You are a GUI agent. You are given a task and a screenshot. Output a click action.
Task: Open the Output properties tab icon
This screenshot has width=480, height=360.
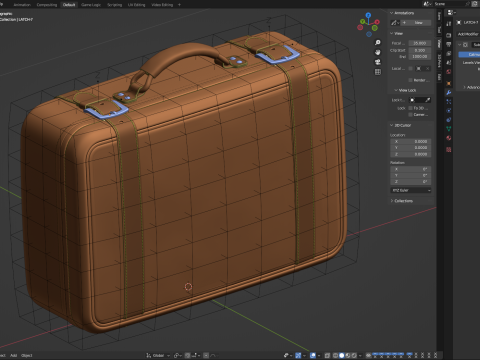coord(449,44)
